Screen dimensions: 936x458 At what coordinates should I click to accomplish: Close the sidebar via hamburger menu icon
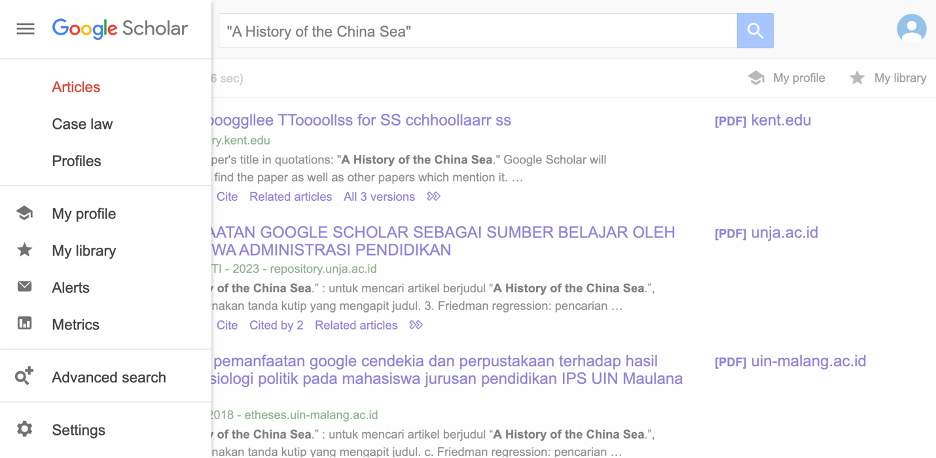point(25,29)
